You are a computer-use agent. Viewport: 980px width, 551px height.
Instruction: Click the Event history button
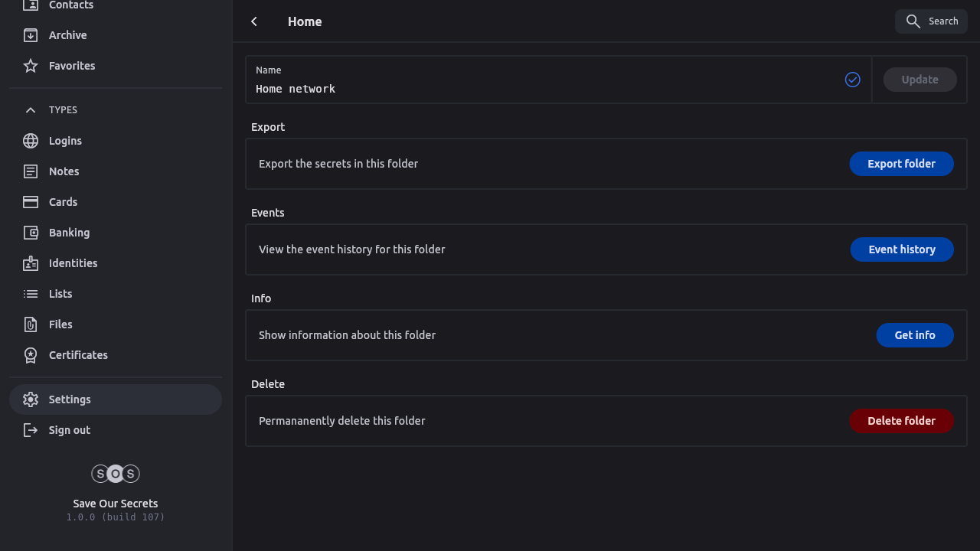click(x=901, y=249)
